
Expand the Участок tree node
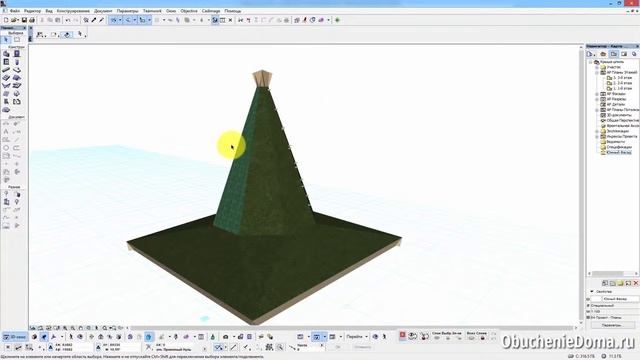click(597, 67)
